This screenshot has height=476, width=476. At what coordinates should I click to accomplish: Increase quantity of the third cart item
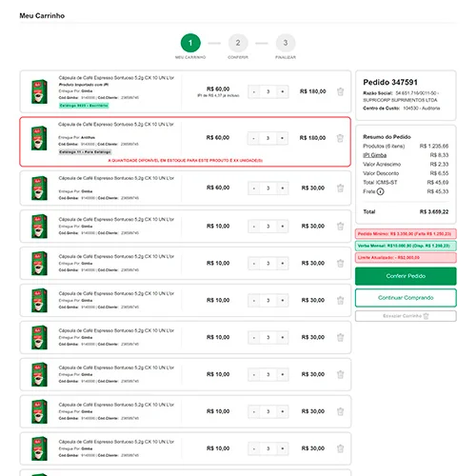coord(283,188)
